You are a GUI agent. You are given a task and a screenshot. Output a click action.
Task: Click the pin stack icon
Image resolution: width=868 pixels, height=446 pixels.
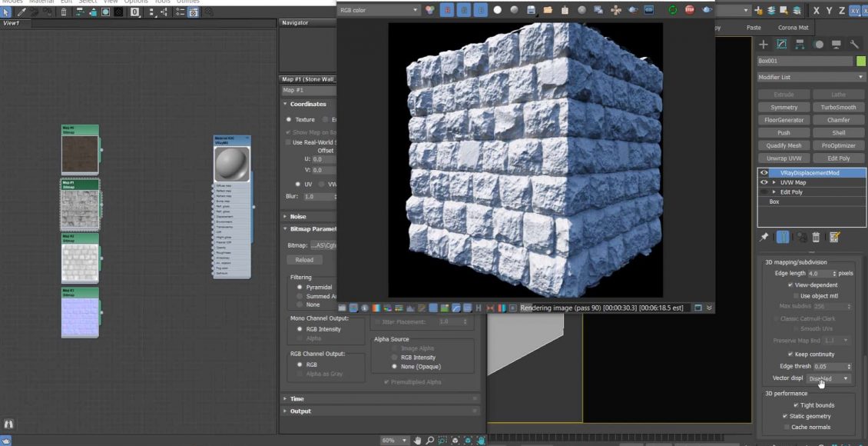[764, 238]
